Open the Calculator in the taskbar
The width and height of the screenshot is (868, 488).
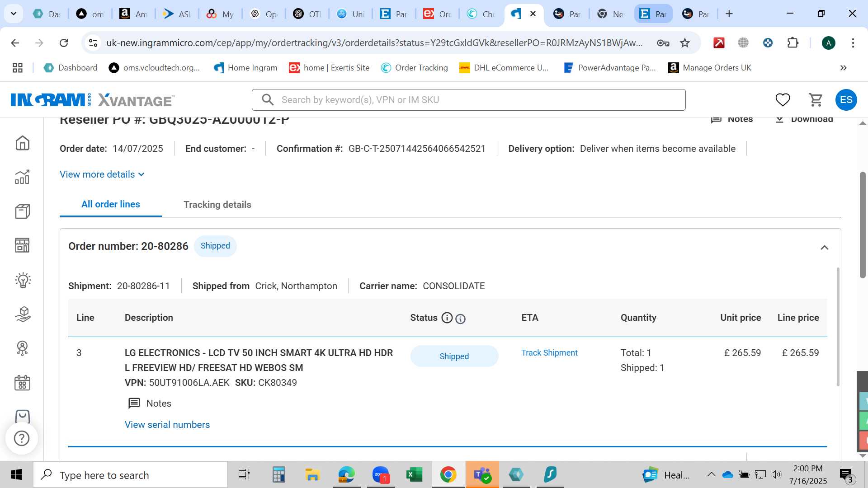pyautogui.click(x=278, y=475)
